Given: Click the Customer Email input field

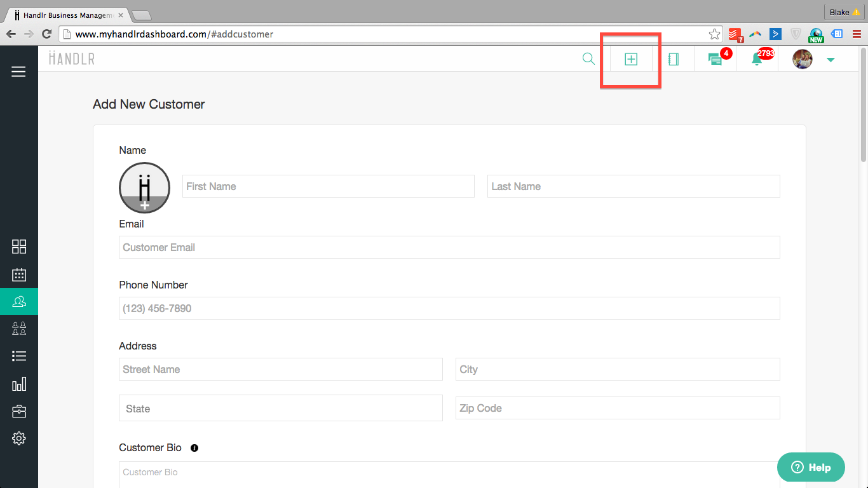Looking at the screenshot, I should tap(449, 247).
